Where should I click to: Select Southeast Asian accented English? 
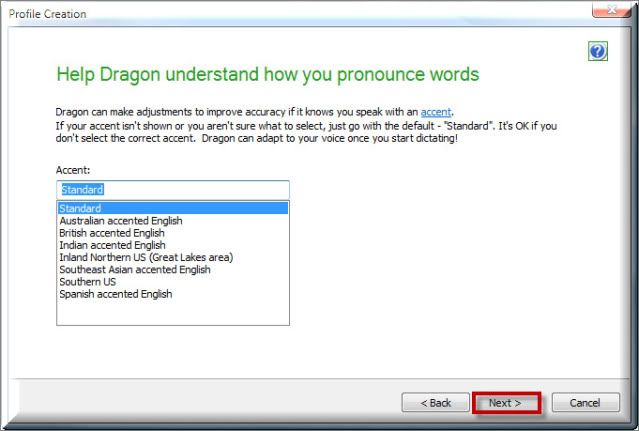coord(173,270)
